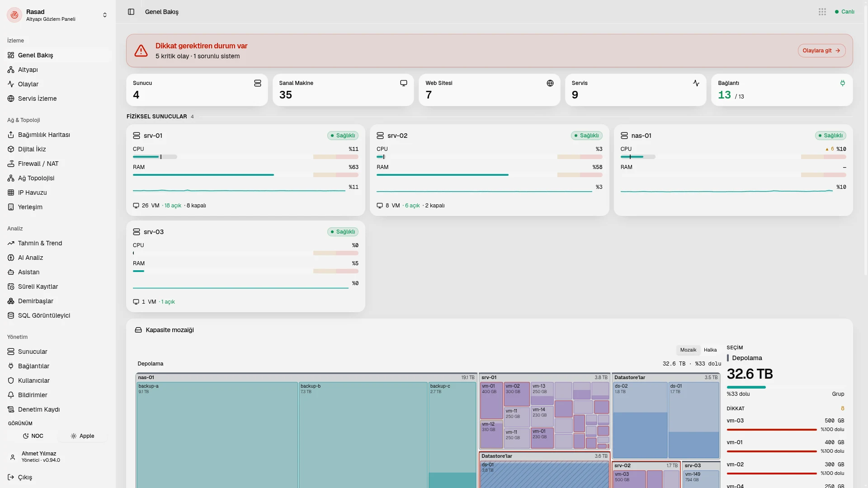Image resolution: width=868 pixels, height=488 pixels.
Task: Click the Çıkış logout icon
Action: 11,477
